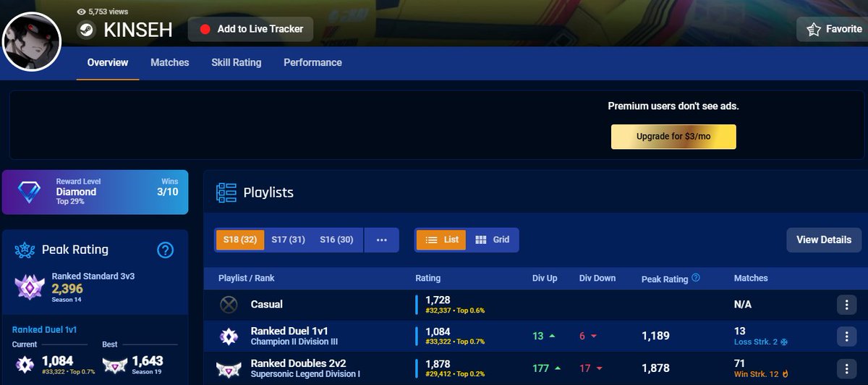The image size is (868, 385).
Task: Click the Peak Rating help question mark
Action: [165, 250]
